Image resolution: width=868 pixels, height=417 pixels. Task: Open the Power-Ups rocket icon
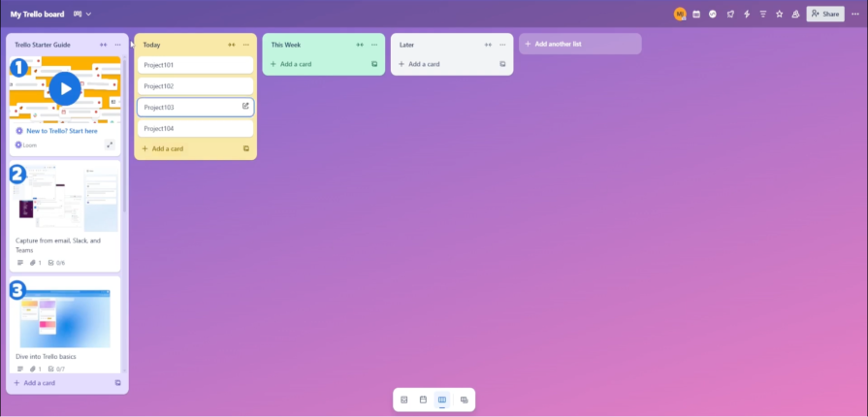(x=730, y=14)
